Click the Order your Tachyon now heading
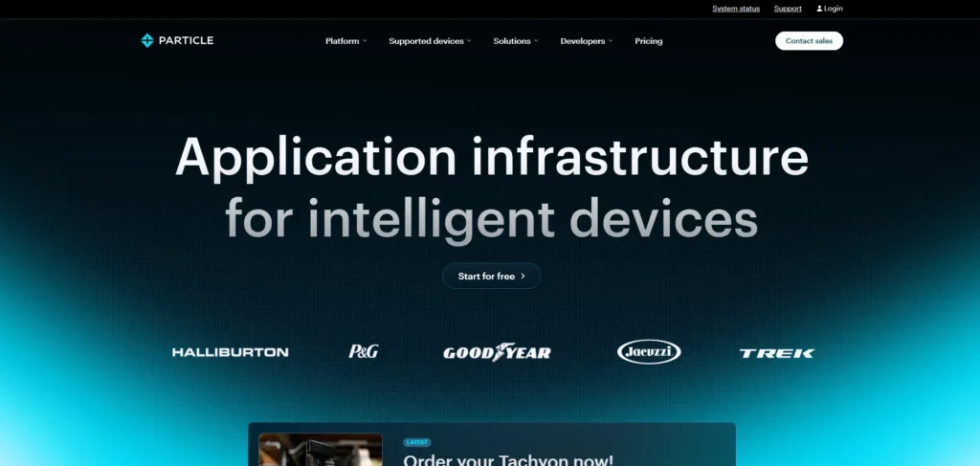 click(x=507, y=459)
